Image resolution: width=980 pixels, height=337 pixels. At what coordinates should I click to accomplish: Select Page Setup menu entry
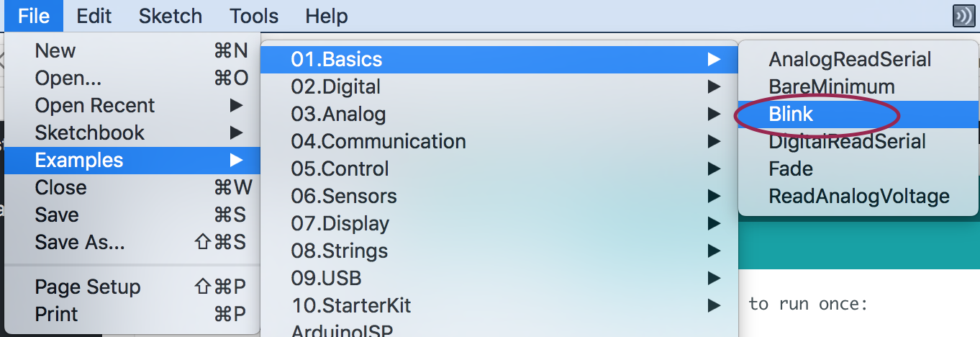tap(88, 287)
